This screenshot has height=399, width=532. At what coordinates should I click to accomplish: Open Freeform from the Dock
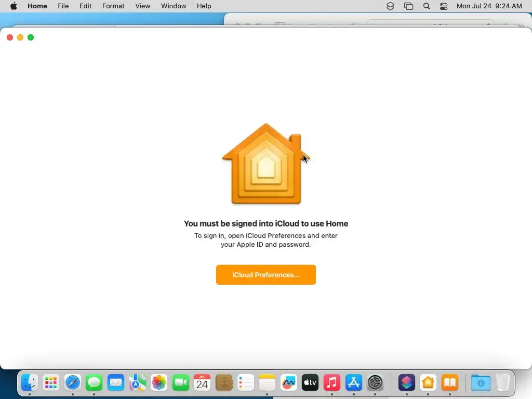pos(289,383)
